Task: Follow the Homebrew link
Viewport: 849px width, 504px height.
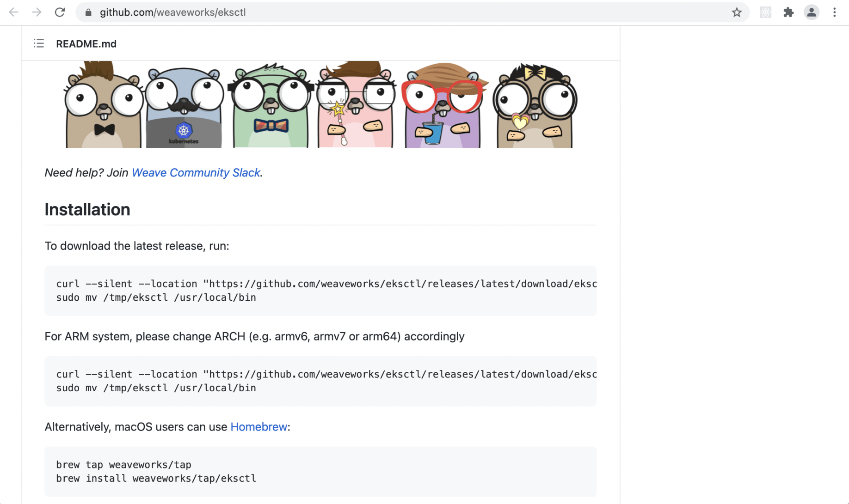Action: [x=258, y=427]
